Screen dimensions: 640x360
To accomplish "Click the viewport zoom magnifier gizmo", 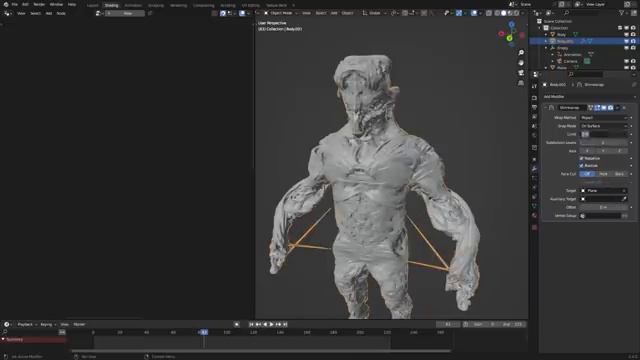I will (x=521, y=53).
